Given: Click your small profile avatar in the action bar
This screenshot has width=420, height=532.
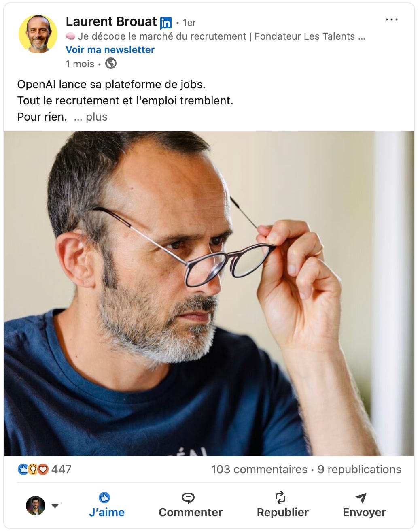Looking at the screenshot, I should coord(36,506).
